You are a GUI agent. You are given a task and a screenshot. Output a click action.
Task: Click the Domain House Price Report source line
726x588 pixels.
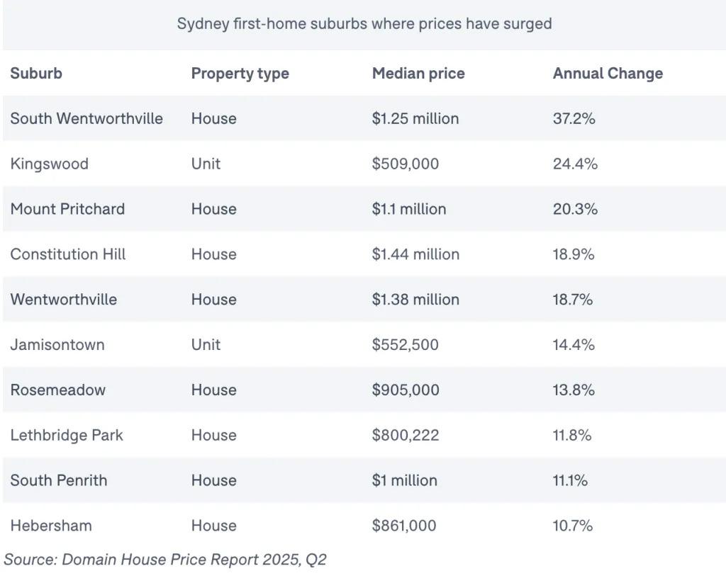click(x=165, y=560)
